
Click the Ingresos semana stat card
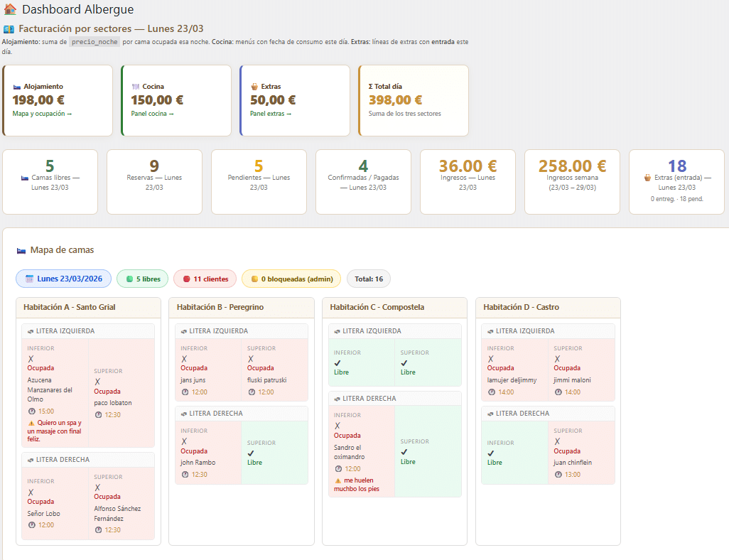pyautogui.click(x=572, y=181)
